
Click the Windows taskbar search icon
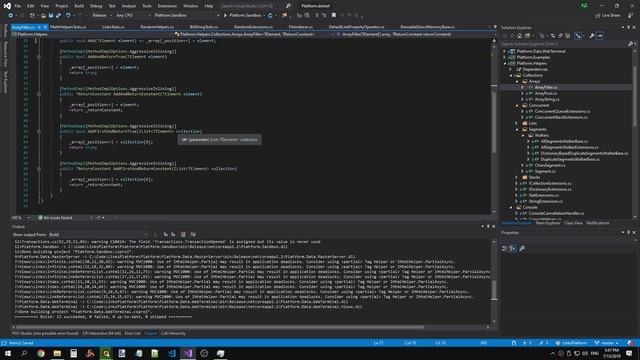24,353
